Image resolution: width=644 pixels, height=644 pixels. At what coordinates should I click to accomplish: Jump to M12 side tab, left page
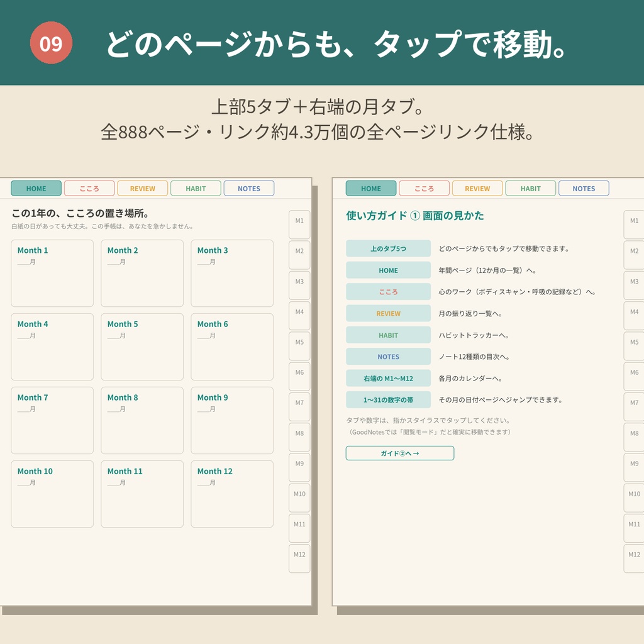click(x=299, y=558)
